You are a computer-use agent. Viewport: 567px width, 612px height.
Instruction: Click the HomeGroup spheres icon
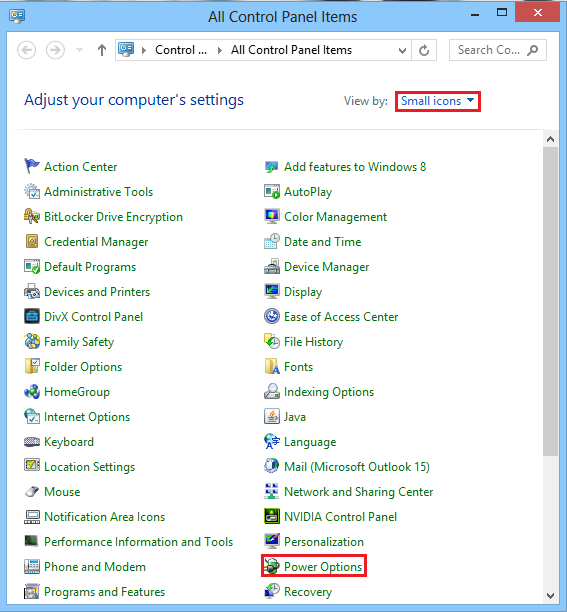click(32, 391)
